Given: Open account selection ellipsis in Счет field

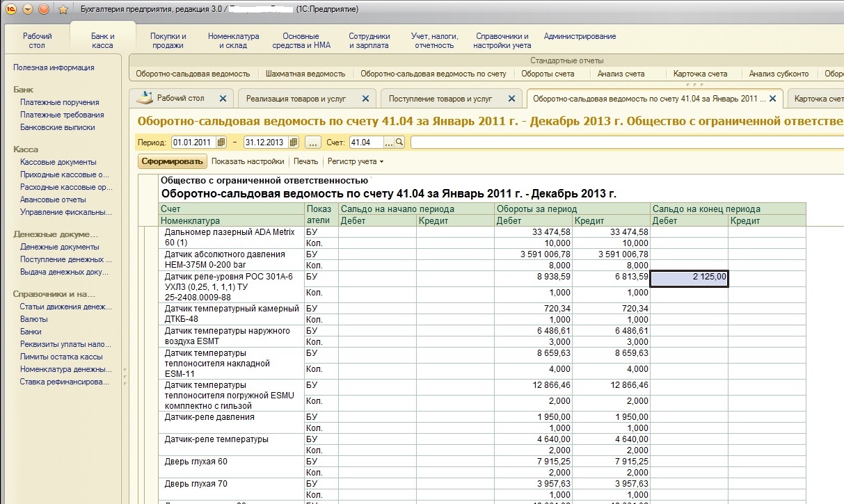Looking at the screenshot, I should [389, 143].
